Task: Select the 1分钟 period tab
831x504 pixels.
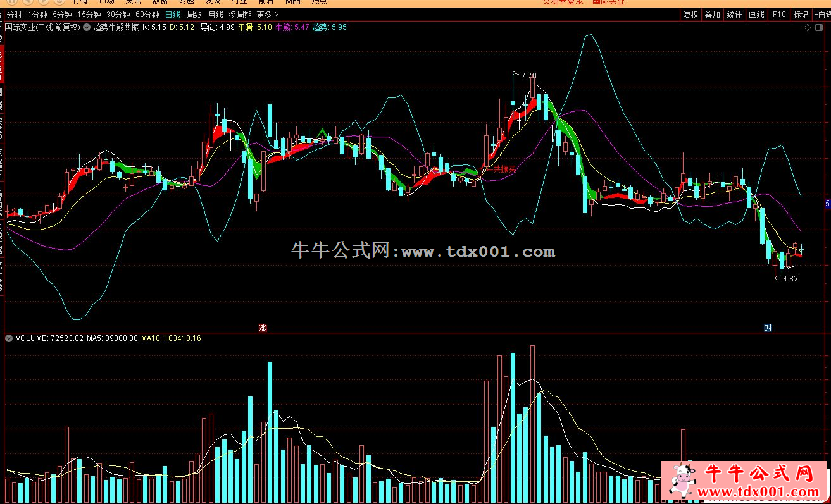Action: [37, 15]
